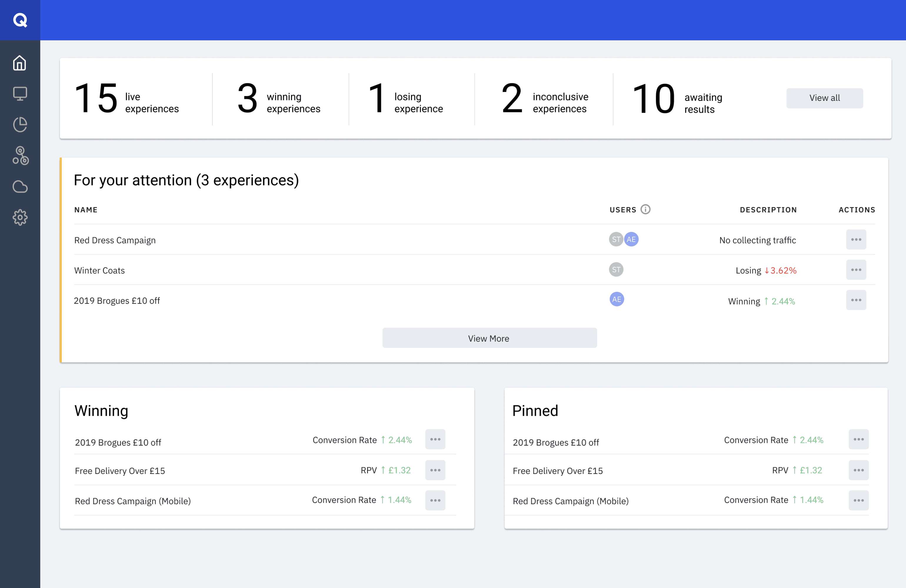906x588 pixels.
Task: Open the monitor sidebar icon
Action: (20, 93)
